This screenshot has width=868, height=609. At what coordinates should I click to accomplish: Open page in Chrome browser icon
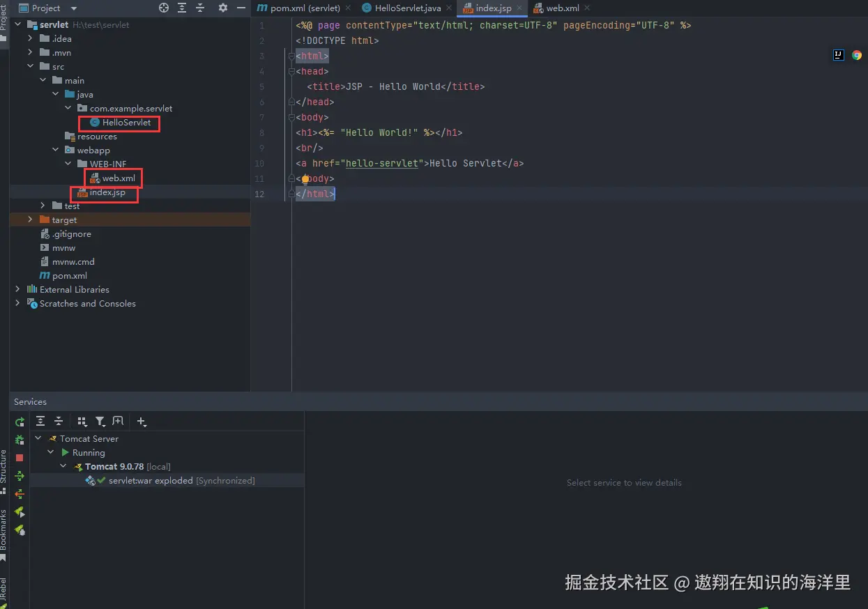tap(857, 55)
